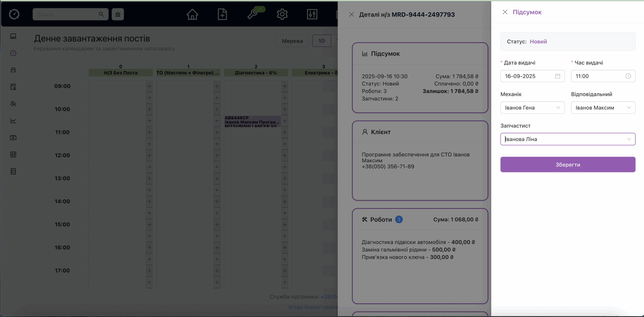Open calendar picker in Дата видачі field

point(557,76)
